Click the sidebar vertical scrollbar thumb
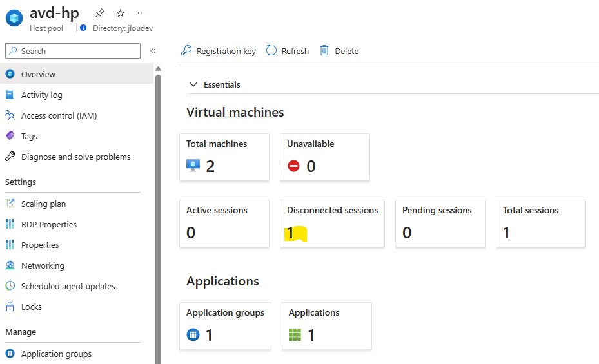 [x=158, y=219]
